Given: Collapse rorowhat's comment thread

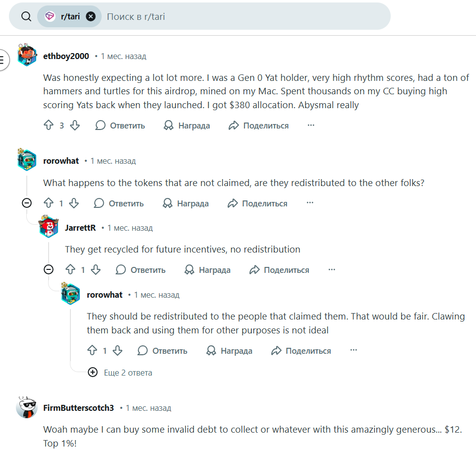Looking at the screenshot, I should tap(27, 203).
